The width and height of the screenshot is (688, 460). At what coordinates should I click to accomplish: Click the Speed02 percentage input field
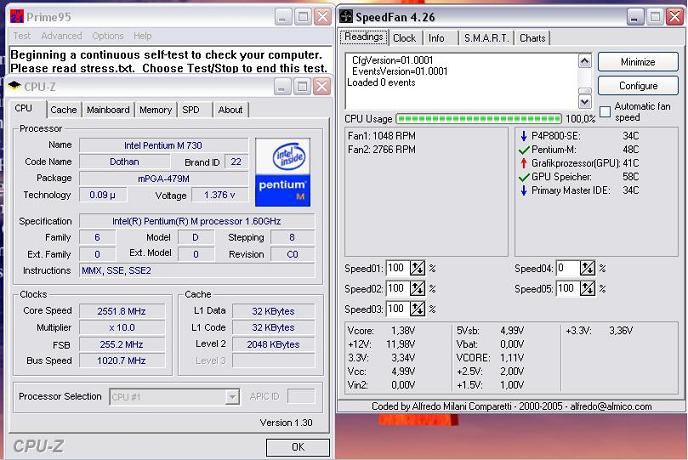click(x=398, y=288)
